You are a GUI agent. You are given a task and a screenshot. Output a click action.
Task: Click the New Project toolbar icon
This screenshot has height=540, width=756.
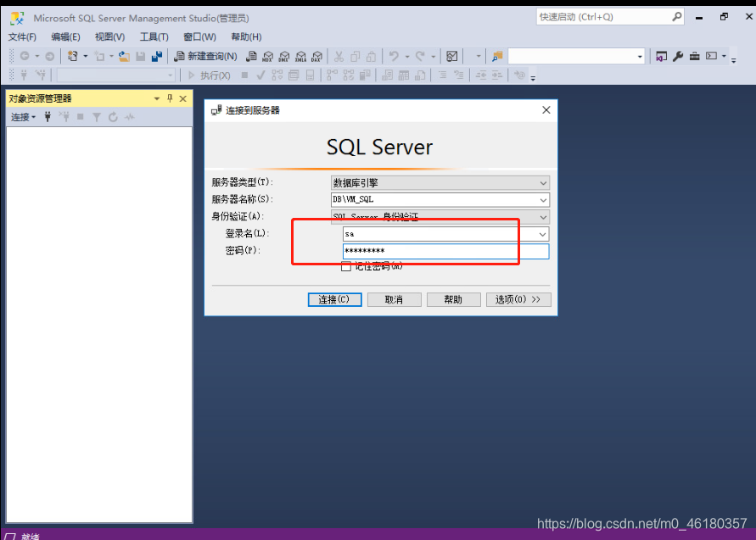[x=72, y=56]
